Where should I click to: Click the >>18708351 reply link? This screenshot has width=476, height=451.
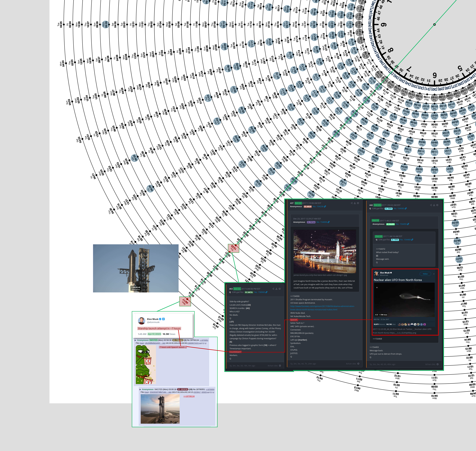204,340
